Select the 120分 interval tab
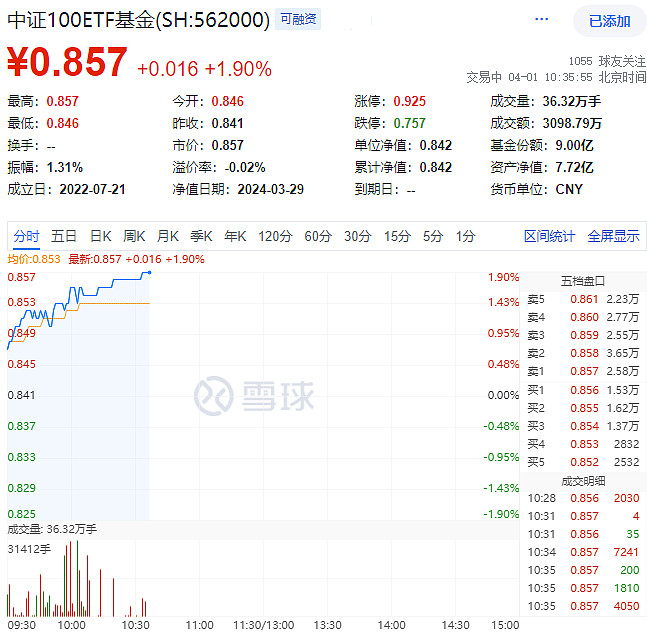Image resolution: width=647 pixels, height=638 pixels. click(275, 236)
